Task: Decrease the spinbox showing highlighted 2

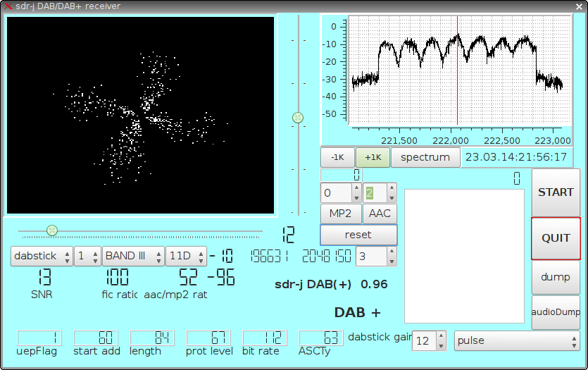Action: click(392, 197)
